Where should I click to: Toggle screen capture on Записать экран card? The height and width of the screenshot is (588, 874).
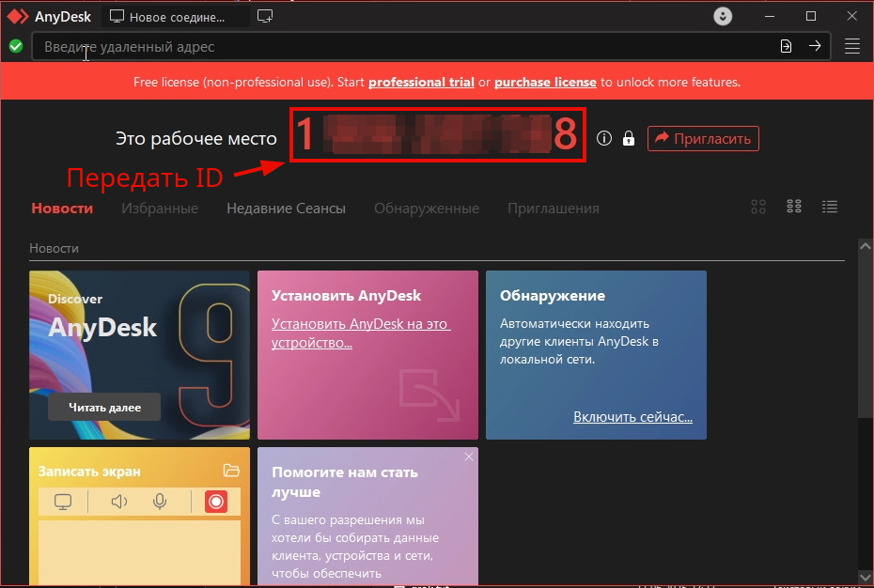pos(63,501)
